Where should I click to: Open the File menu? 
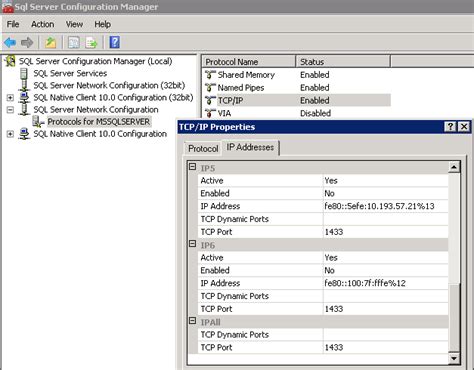pyautogui.click(x=13, y=24)
